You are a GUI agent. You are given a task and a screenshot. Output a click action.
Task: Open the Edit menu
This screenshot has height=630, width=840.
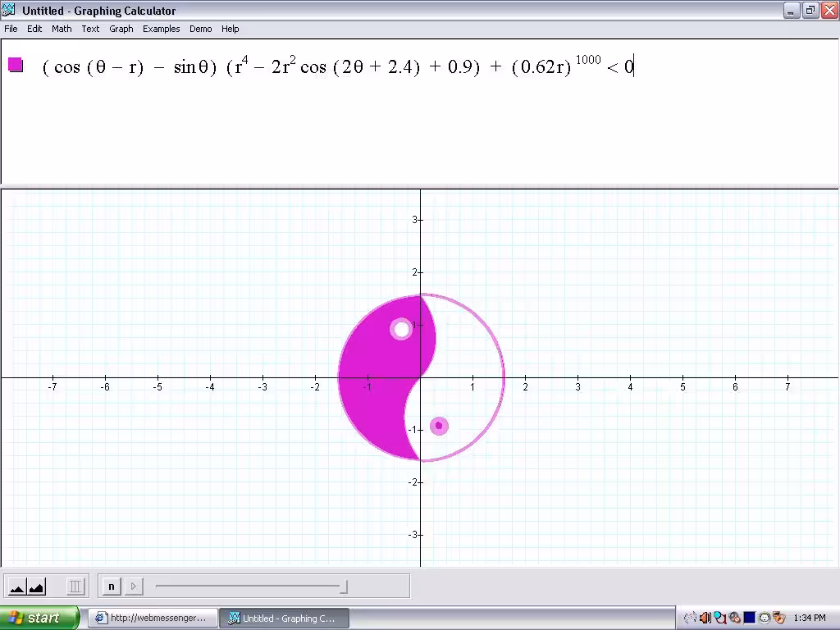tap(34, 29)
